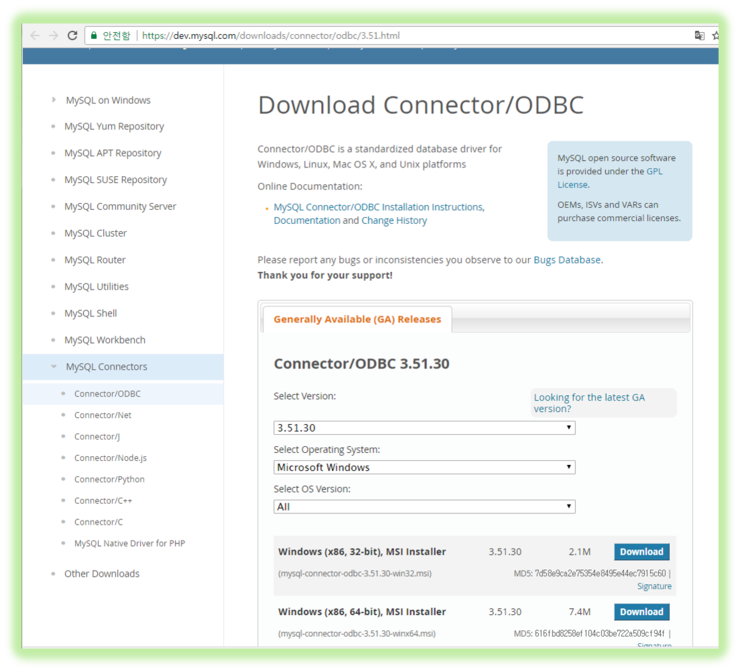Image resolution: width=740 pixels, height=672 pixels.
Task: Open MySQL Utilities link
Action: coord(96,286)
